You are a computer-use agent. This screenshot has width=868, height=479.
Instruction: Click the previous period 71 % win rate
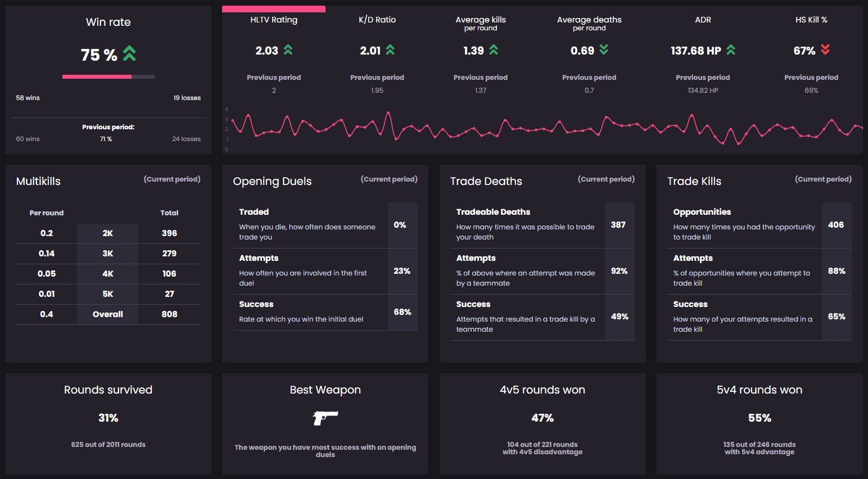pos(106,139)
